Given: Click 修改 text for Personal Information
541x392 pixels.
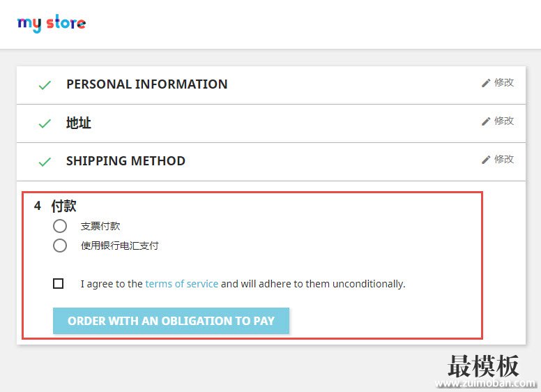Looking at the screenshot, I should [x=504, y=82].
